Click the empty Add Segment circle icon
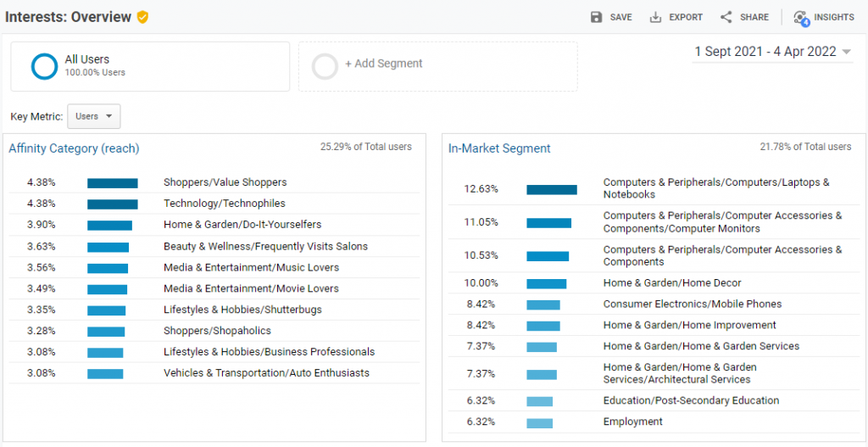868x447 pixels. coord(325,66)
